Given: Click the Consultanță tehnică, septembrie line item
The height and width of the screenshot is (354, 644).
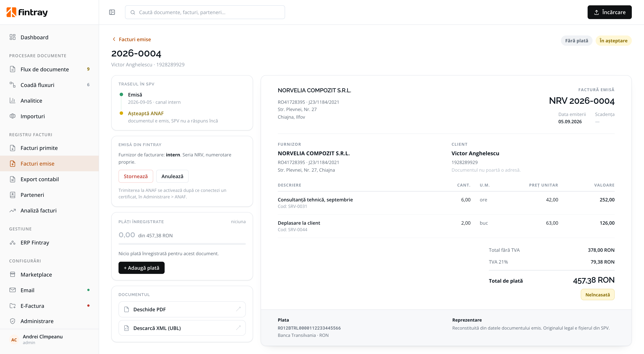Looking at the screenshot, I should 446,203.
